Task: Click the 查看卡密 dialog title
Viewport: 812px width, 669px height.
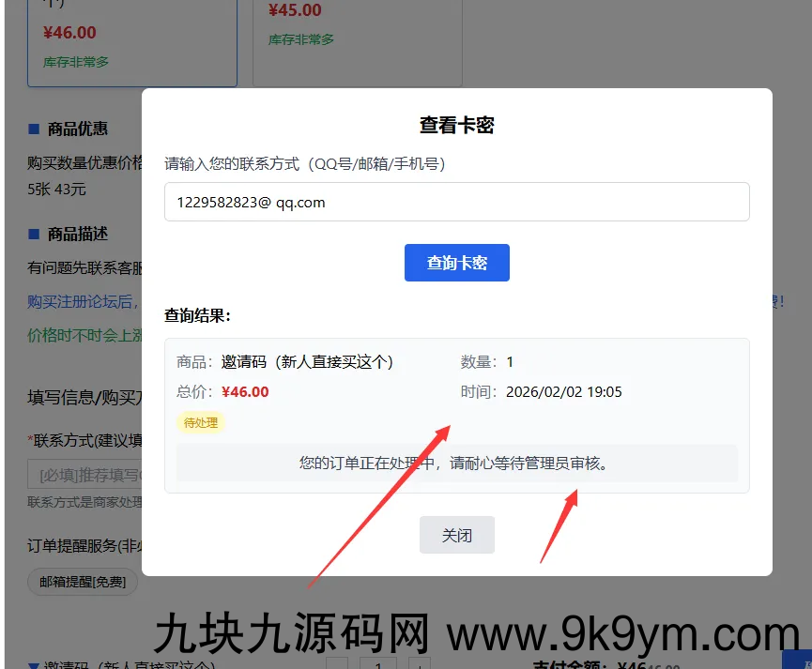Action: click(x=456, y=125)
